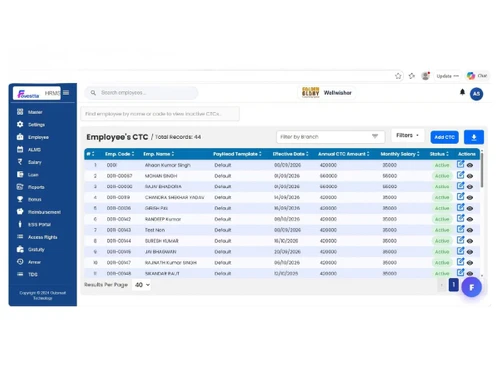Sort by Monthly Salary column
Screen dimensions: 500x375
pyautogui.click(x=400, y=154)
